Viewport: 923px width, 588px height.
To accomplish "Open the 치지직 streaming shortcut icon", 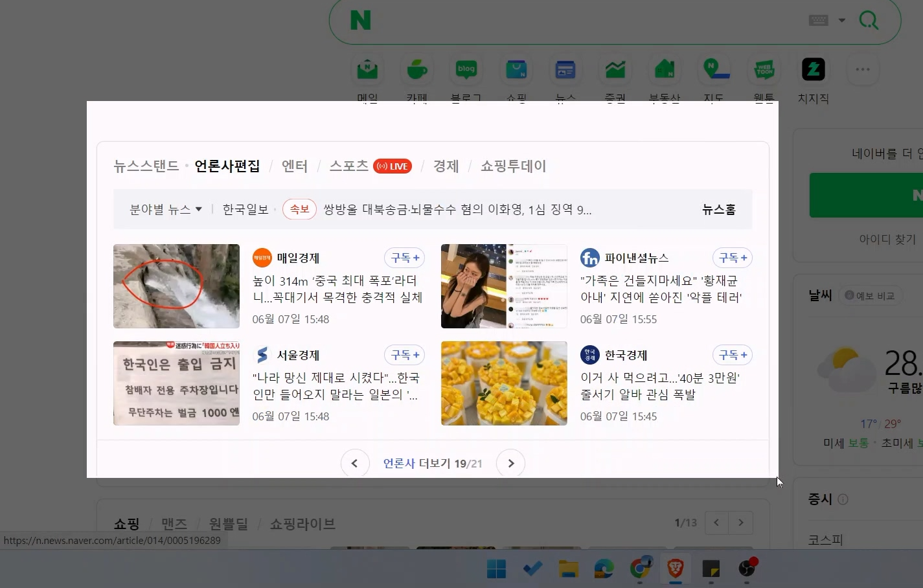I will 814,69.
